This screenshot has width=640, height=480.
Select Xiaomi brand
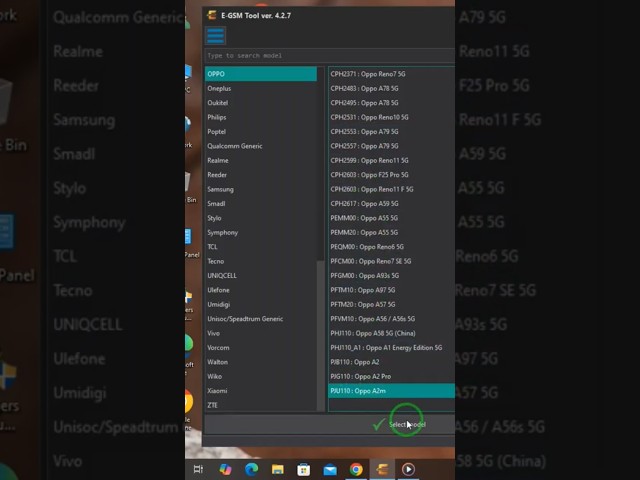[x=261, y=391]
